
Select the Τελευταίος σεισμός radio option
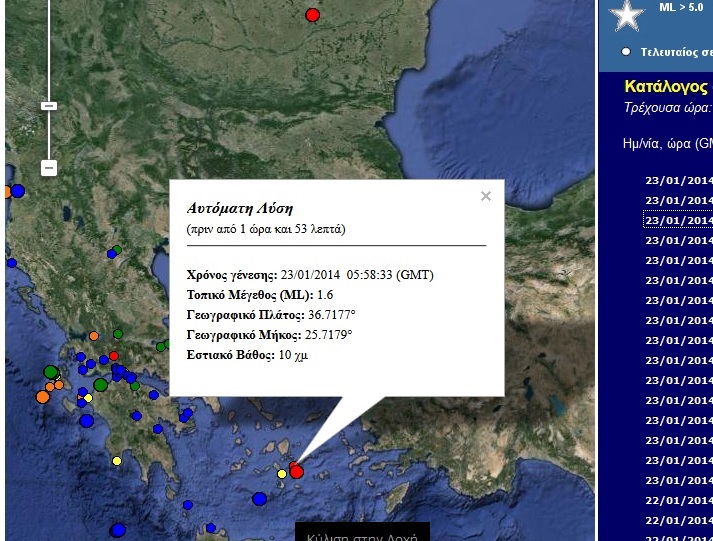tap(626, 51)
